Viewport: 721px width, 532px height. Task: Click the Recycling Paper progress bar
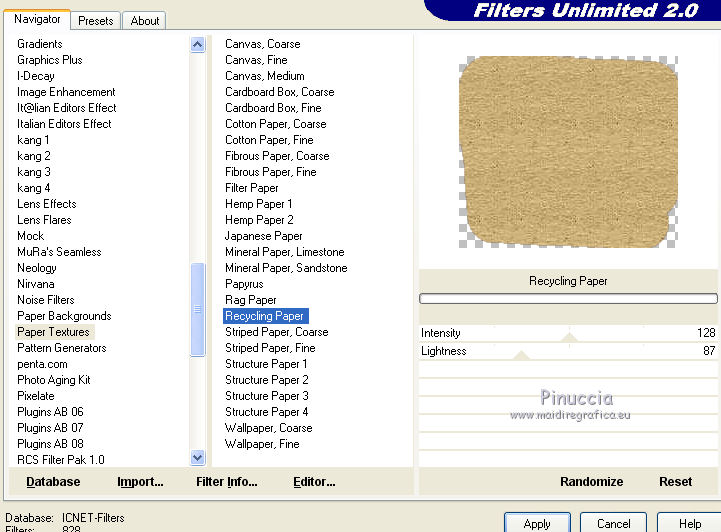pos(568,298)
